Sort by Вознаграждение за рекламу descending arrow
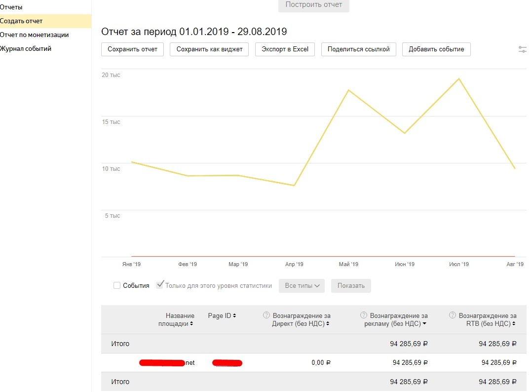 pyautogui.click(x=424, y=324)
